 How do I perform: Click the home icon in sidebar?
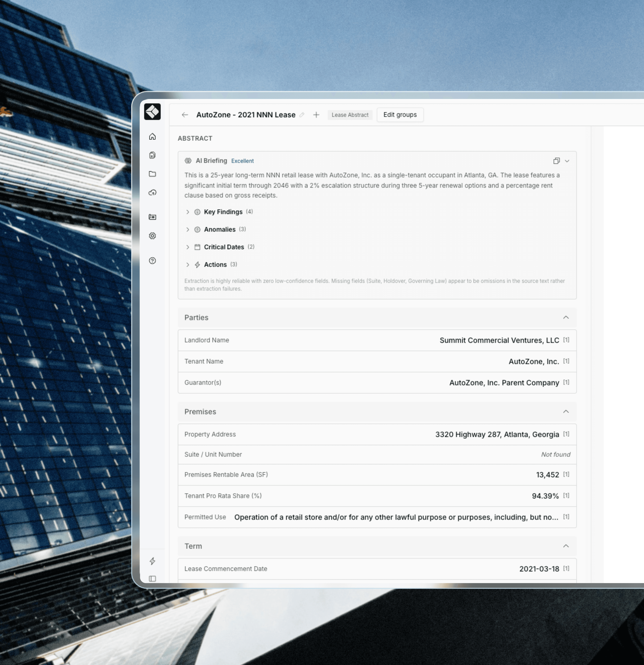tap(152, 136)
